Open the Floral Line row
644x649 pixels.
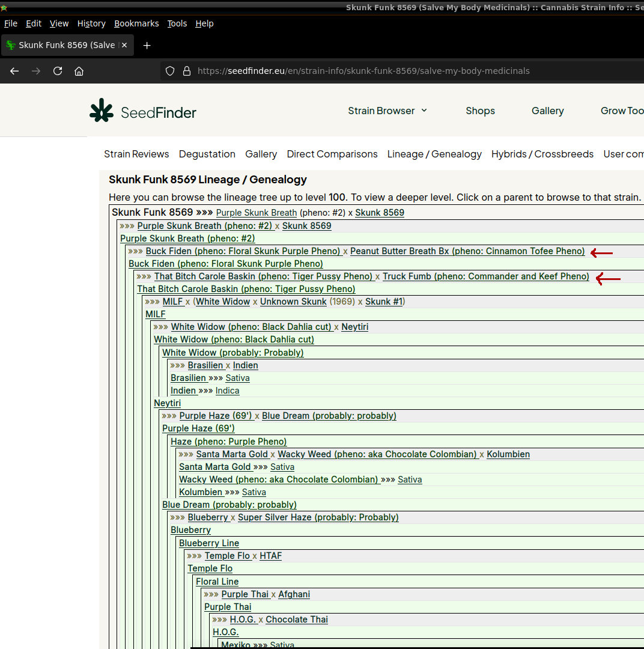coord(217,582)
